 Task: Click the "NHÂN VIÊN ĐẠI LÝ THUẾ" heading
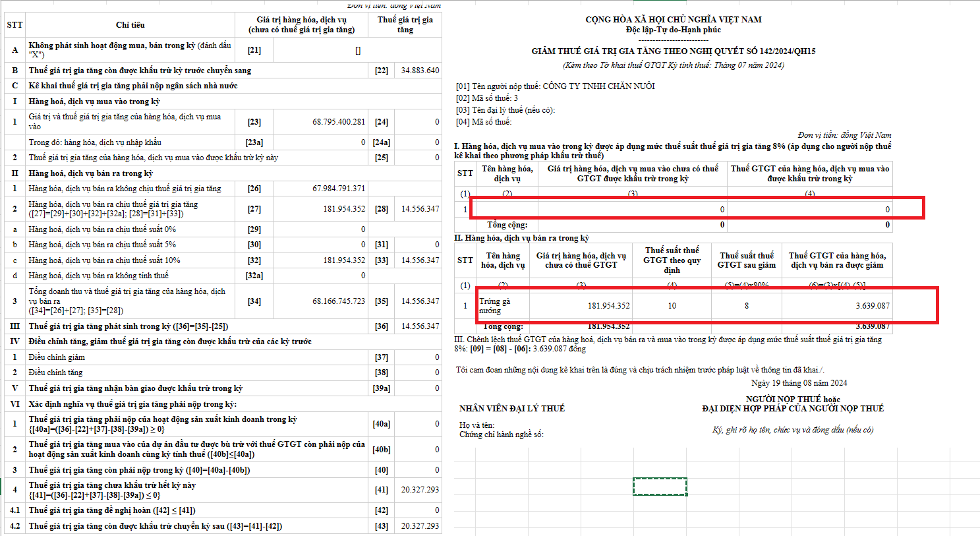[511, 409]
